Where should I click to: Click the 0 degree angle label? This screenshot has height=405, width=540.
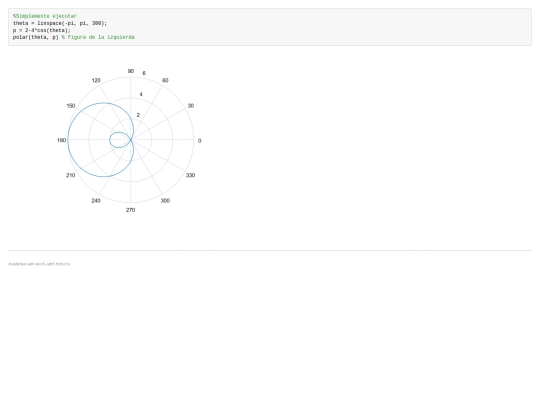point(199,141)
